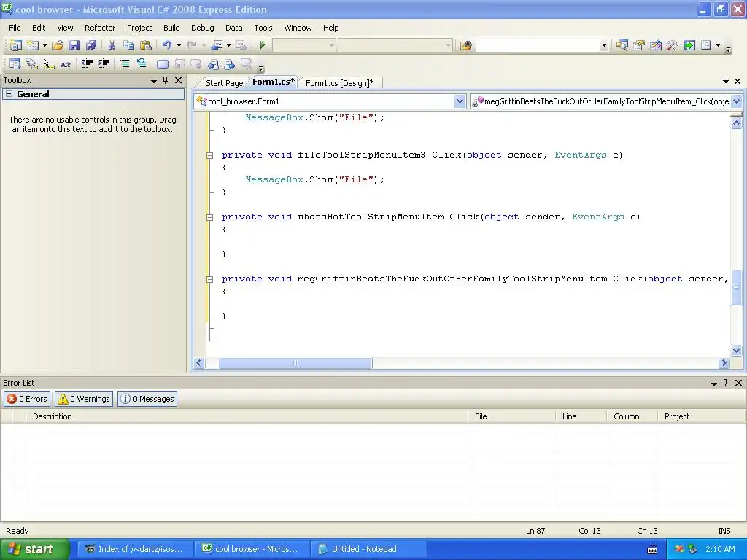Collapse the fileToolStripMenuItem3_Click method outline
747x560 pixels.
coord(209,155)
